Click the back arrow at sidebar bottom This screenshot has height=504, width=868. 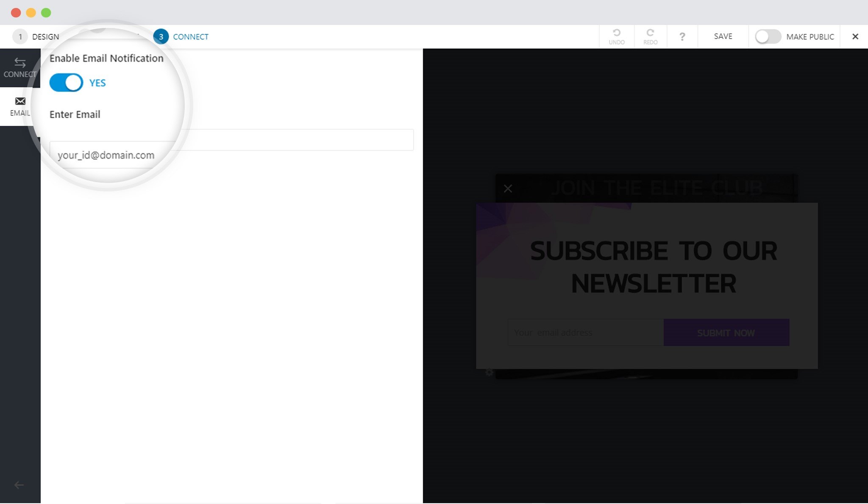tap(19, 485)
